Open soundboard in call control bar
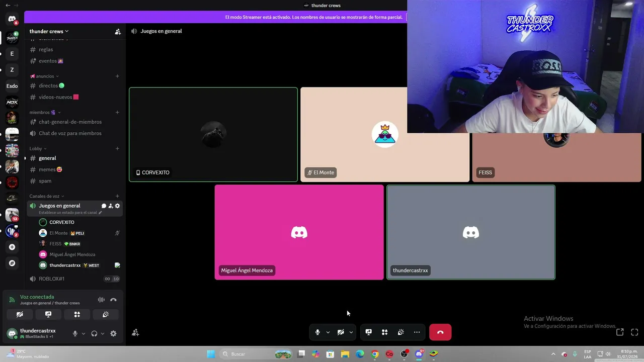The height and width of the screenshot is (362, 644). pyautogui.click(x=400, y=332)
